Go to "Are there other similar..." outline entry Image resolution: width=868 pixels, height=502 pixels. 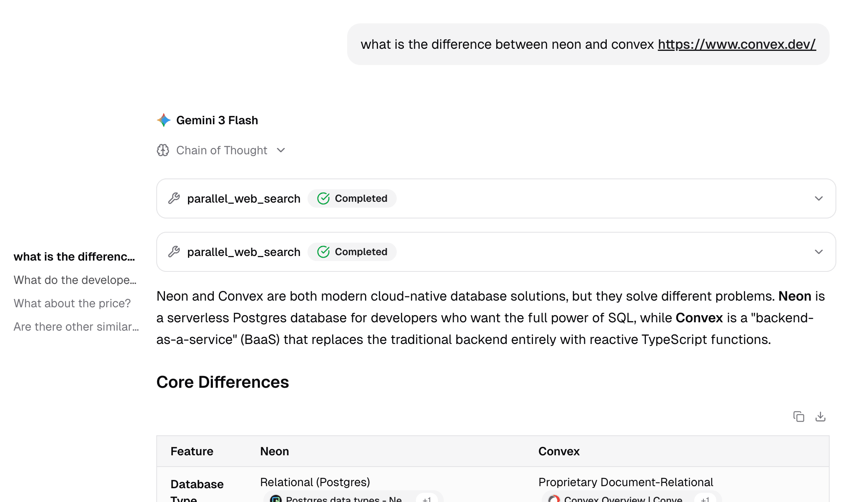[76, 327]
